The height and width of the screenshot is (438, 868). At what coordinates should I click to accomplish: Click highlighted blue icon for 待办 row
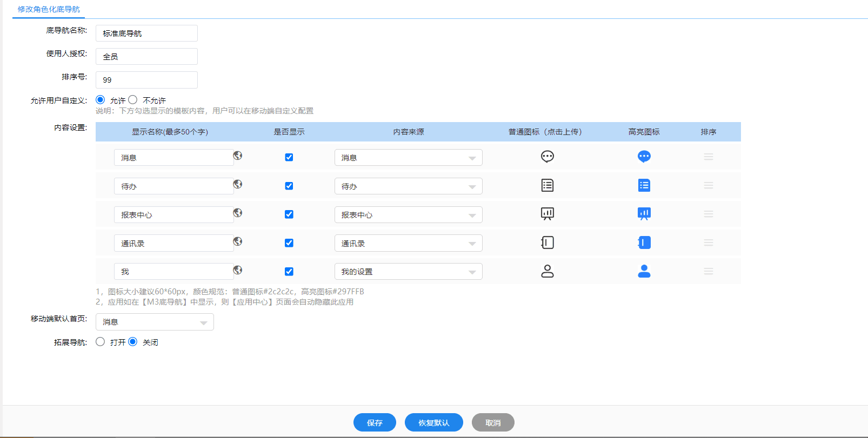644,185
